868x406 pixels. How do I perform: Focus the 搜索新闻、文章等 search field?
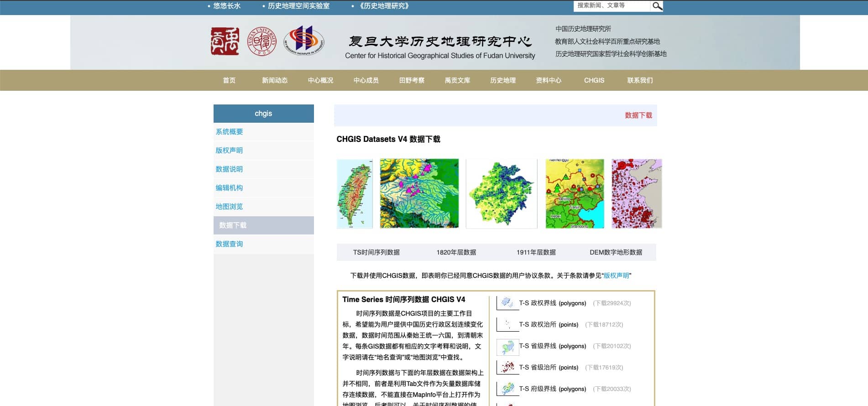point(612,6)
